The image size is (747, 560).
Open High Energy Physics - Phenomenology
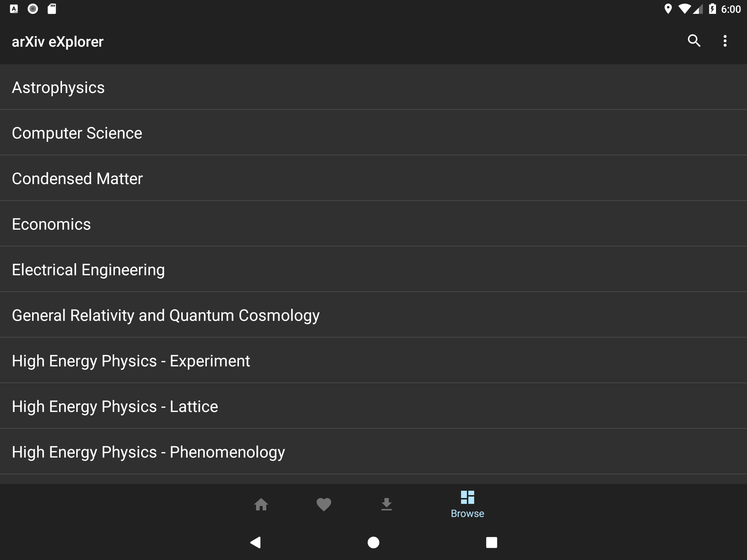(x=148, y=452)
